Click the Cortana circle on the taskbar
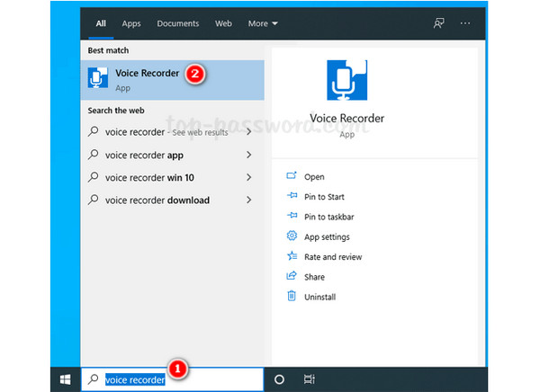This screenshot has height=392, width=540. [x=279, y=379]
